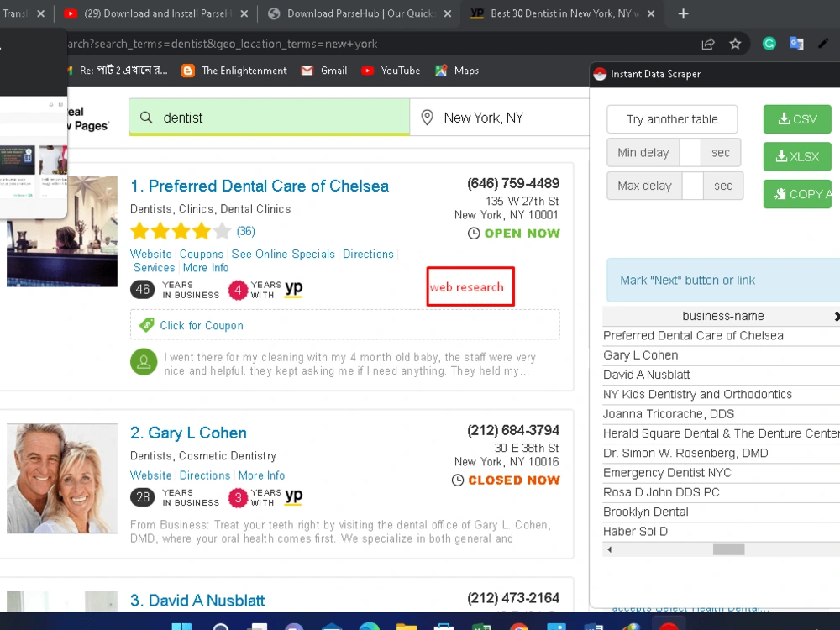840x630 pixels.
Task: Click the share page icon in address bar
Action: tap(708, 44)
